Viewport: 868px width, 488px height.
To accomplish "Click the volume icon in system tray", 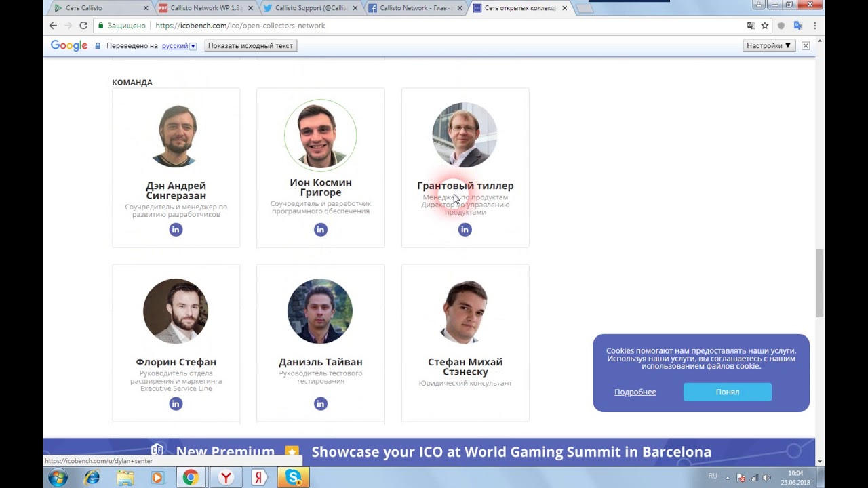I will 768,478.
